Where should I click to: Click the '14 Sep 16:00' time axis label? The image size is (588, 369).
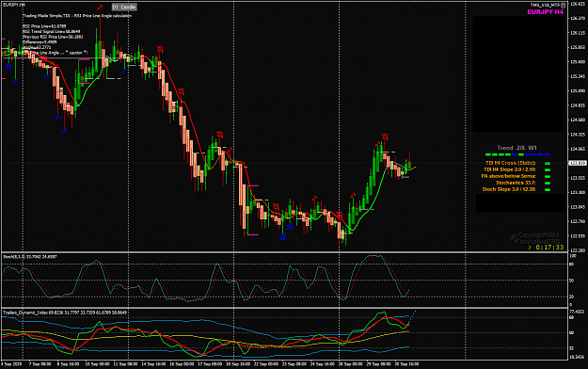point(153,364)
